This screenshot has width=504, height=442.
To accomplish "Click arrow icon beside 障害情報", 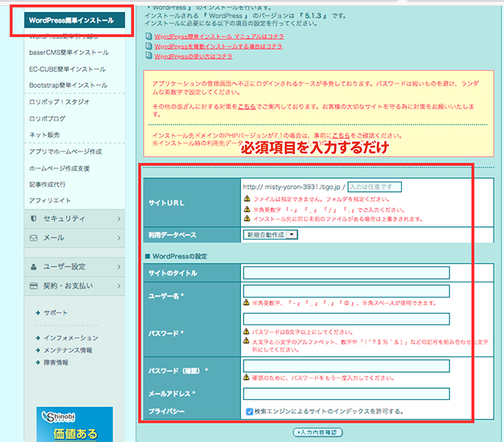I will pos(38,363).
